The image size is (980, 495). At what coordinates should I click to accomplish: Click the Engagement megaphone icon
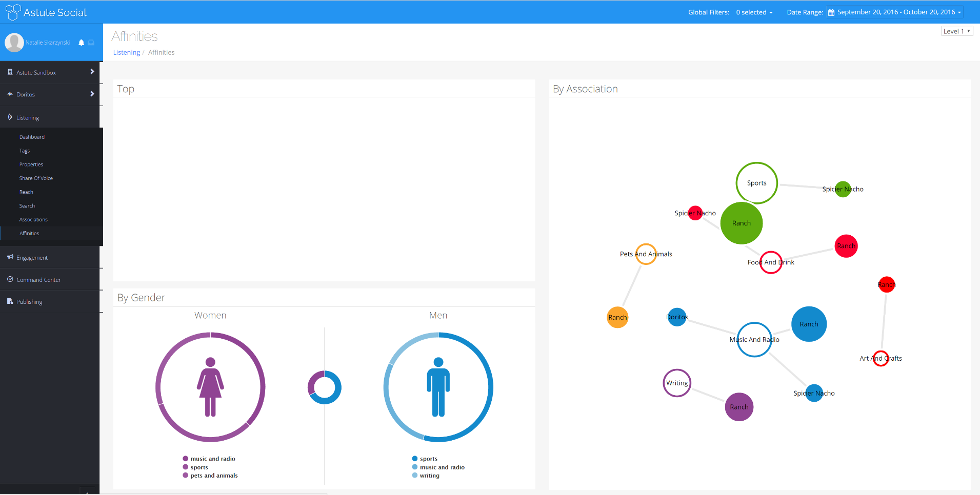click(10, 257)
